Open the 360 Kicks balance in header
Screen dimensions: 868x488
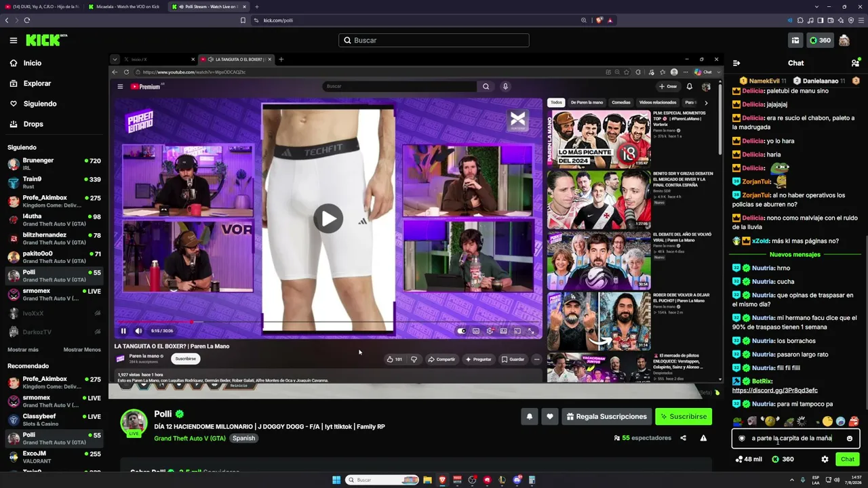click(820, 41)
